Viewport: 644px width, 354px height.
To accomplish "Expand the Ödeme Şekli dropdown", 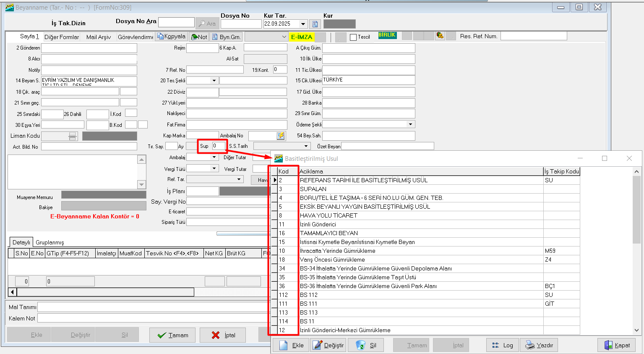I will point(410,124).
